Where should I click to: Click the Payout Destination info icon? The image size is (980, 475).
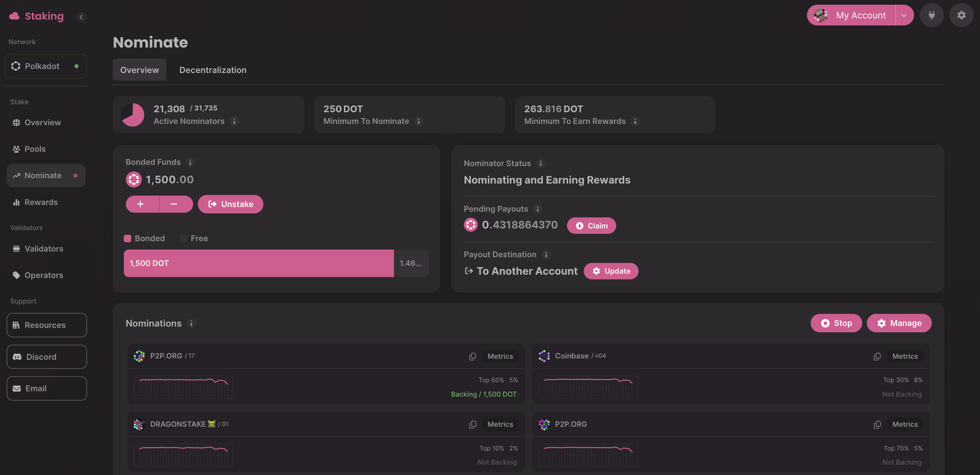point(546,255)
